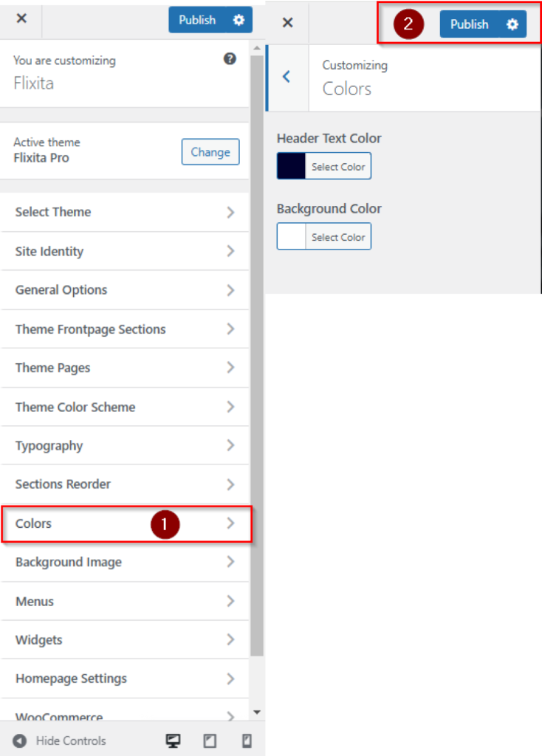Switch preview to desktop view
Image resolution: width=542 pixels, height=756 pixels.
[x=173, y=740]
